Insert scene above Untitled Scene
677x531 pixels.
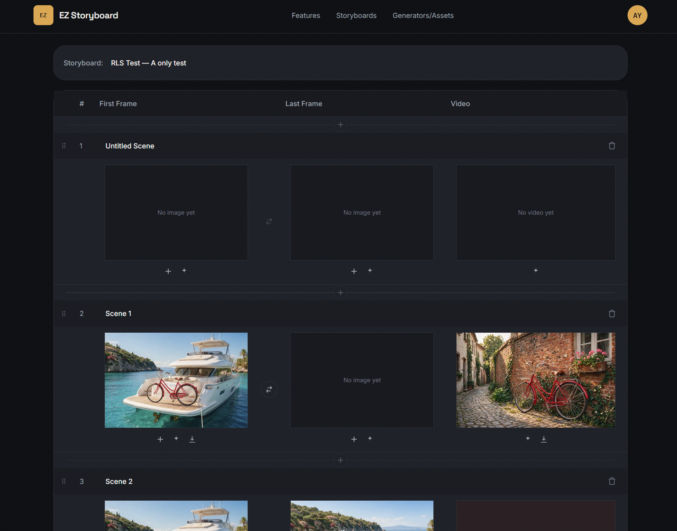(x=340, y=124)
